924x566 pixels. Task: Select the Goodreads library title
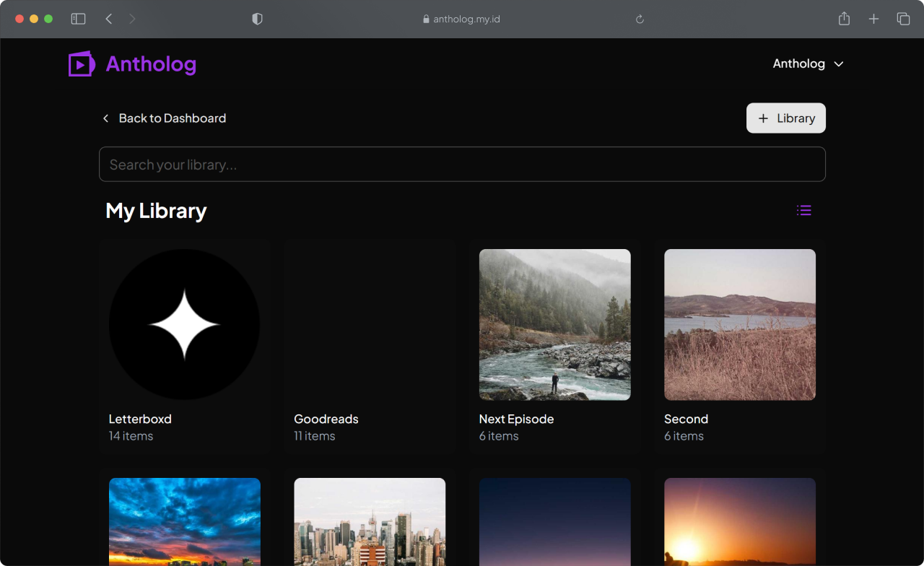[326, 419]
